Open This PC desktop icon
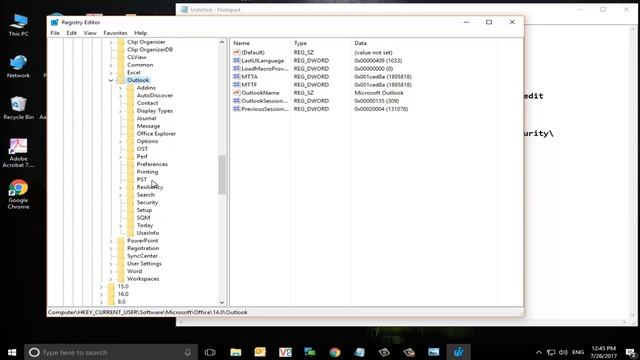 [x=18, y=24]
